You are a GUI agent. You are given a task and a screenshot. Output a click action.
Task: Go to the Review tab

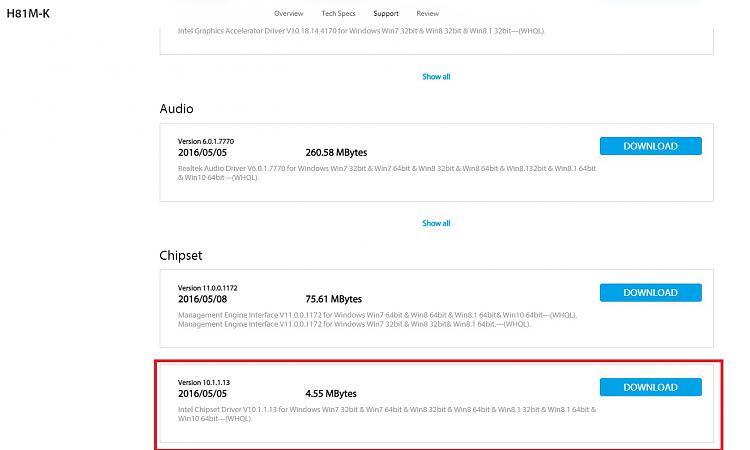(427, 13)
